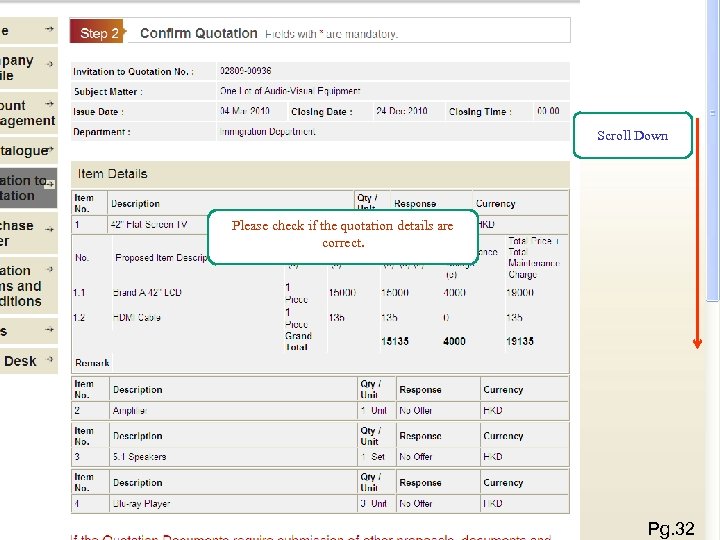
Task: Click the Blu-ray Player item description
Action: [x=141, y=504]
